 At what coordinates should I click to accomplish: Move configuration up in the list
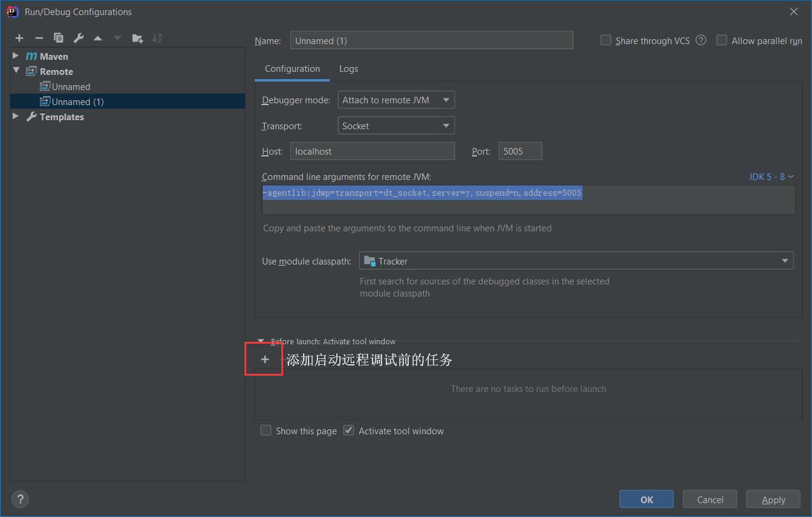(x=98, y=38)
